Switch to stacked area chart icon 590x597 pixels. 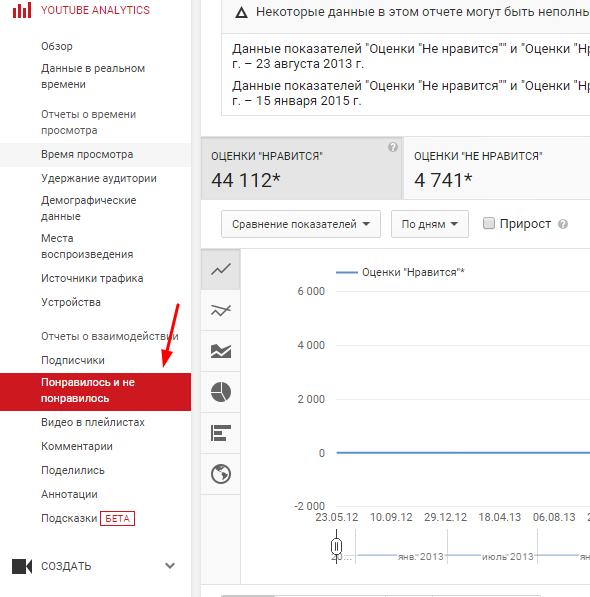click(x=221, y=351)
